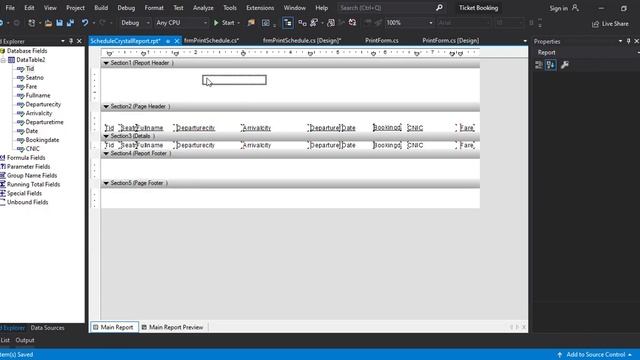Screen dimensions: 640x360
Task: Open the Project menu
Action: (x=76, y=8)
